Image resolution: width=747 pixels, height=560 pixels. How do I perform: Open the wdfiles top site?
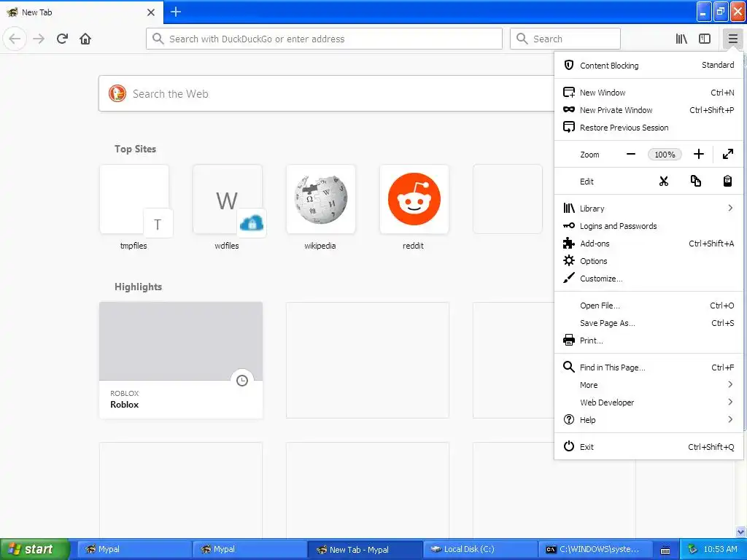(228, 208)
